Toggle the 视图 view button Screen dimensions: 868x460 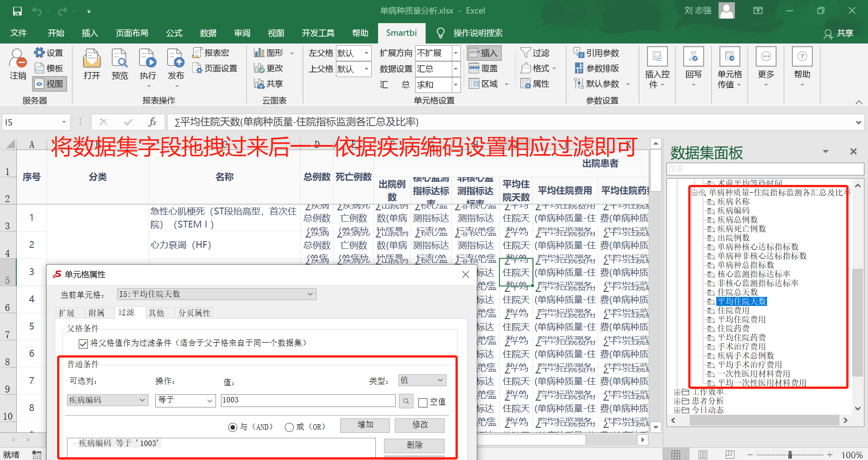click(x=50, y=84)
